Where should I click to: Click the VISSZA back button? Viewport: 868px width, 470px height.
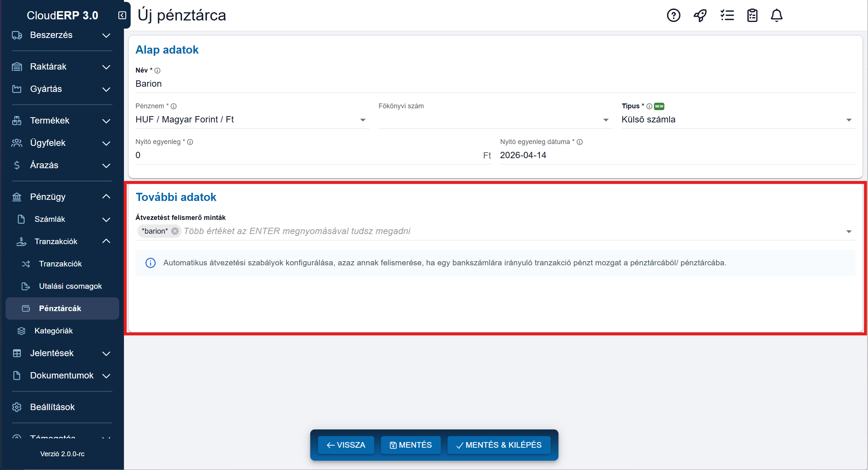346,445
